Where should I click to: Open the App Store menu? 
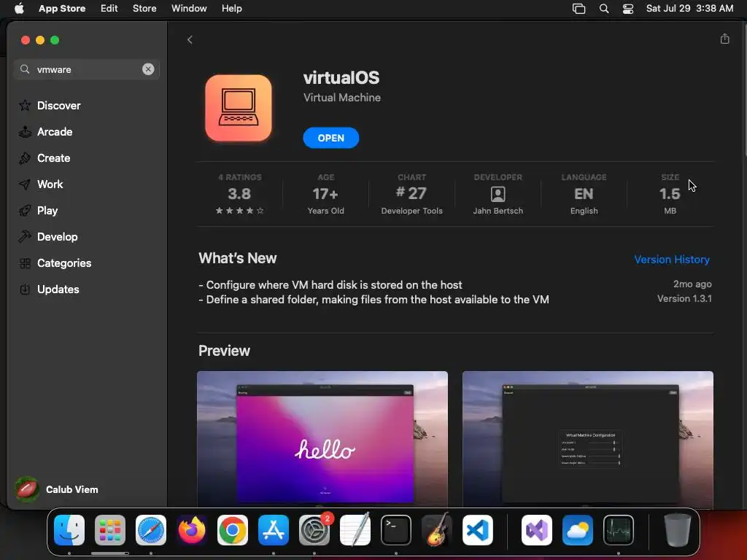pyautogui.click(x=62, y=8)
